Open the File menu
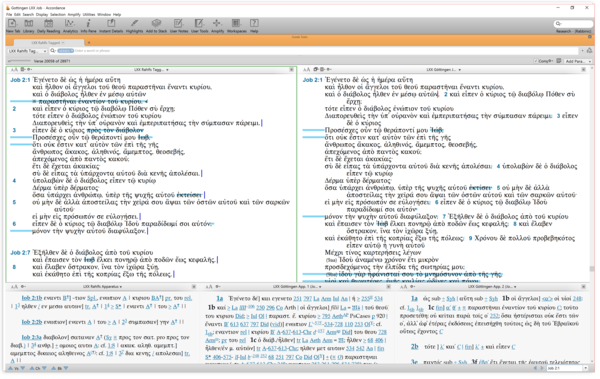This screenshot has height=379, width=600. click(x=9, y=15)
